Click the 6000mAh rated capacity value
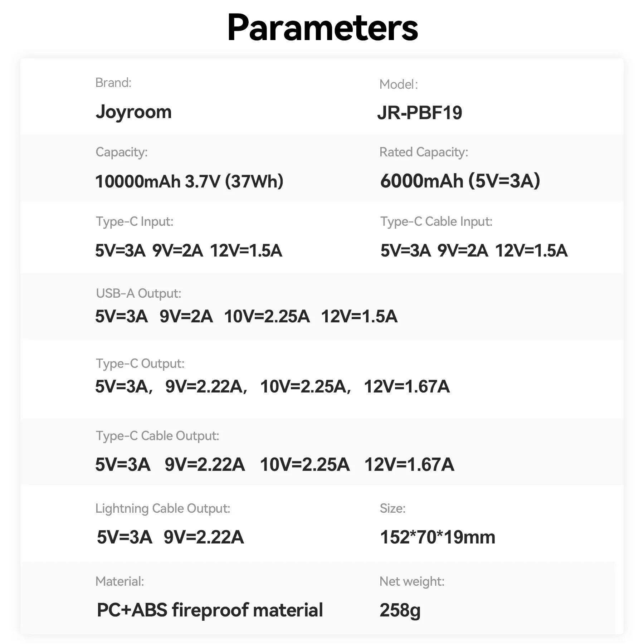The image size is (644, 644). (460, 181)
